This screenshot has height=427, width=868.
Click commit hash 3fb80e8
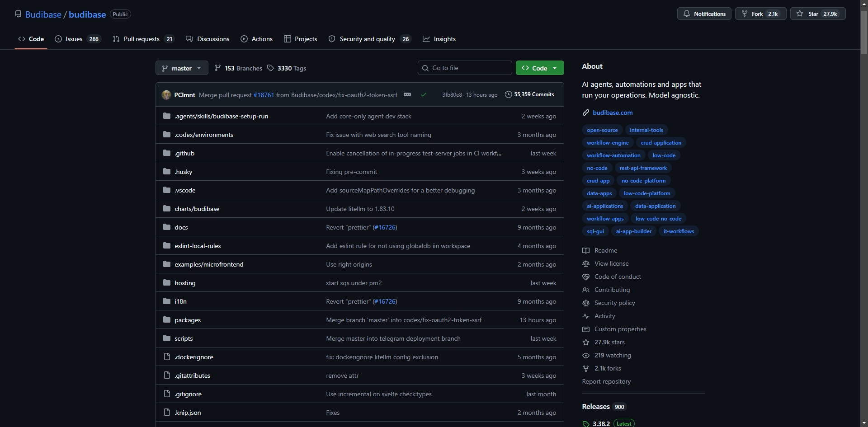(452, 95)
